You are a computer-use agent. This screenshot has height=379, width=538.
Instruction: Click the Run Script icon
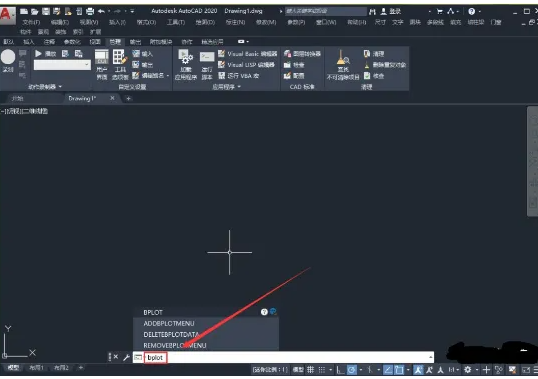(207, 64)
